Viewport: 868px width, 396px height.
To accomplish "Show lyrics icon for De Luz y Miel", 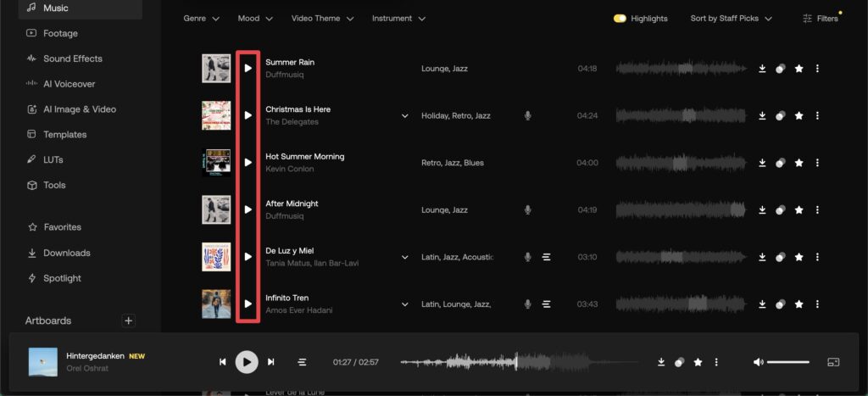I will 547,257.
